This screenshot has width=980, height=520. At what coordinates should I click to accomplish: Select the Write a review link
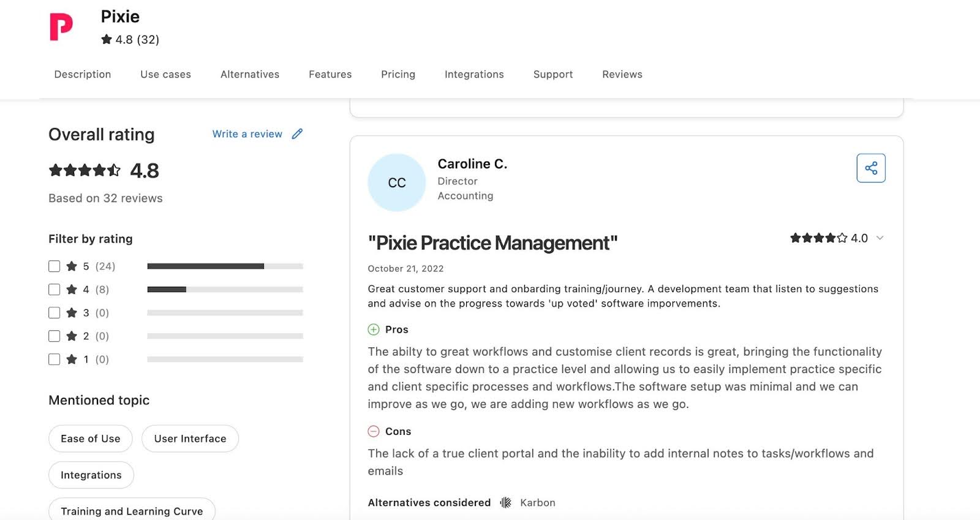click(247, 134)
